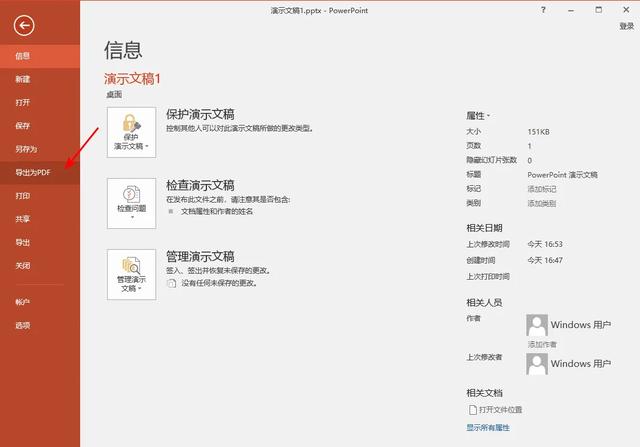Viewport: 640px width, 447px height.
Task: Click the 相关文档 section heading
Action: coord(484,393)
